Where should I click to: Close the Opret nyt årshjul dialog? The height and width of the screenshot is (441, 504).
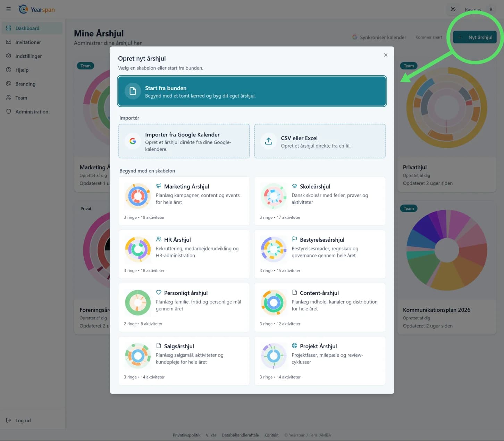pos(386,55)
